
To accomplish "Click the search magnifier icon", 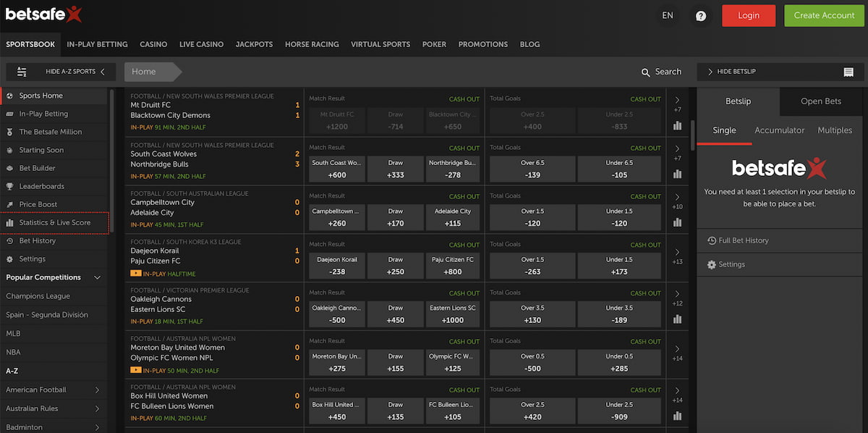I will point(646,72).
